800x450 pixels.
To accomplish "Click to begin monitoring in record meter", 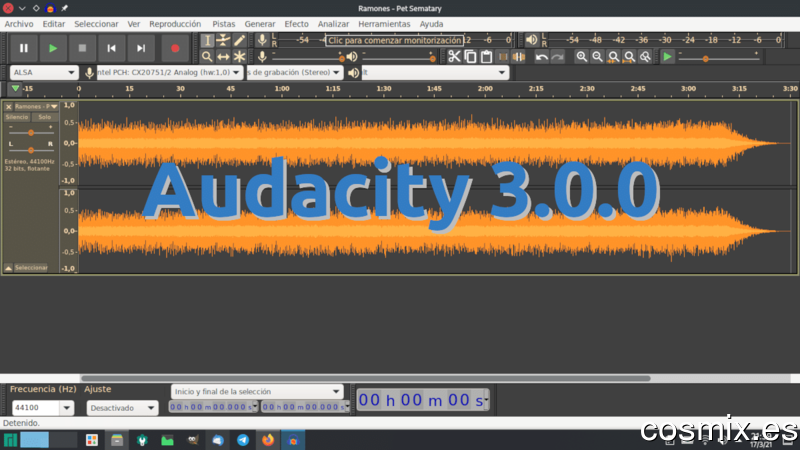I will [394, 40].
